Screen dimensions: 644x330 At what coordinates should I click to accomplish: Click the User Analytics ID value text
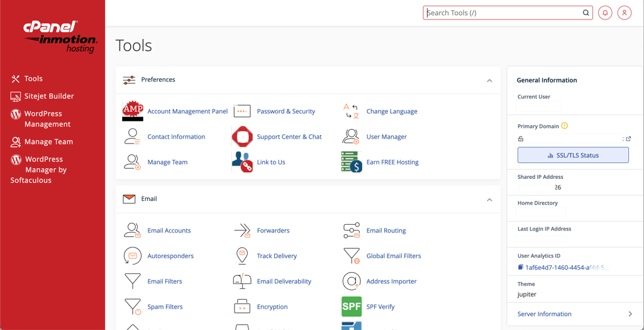[567, 268]
